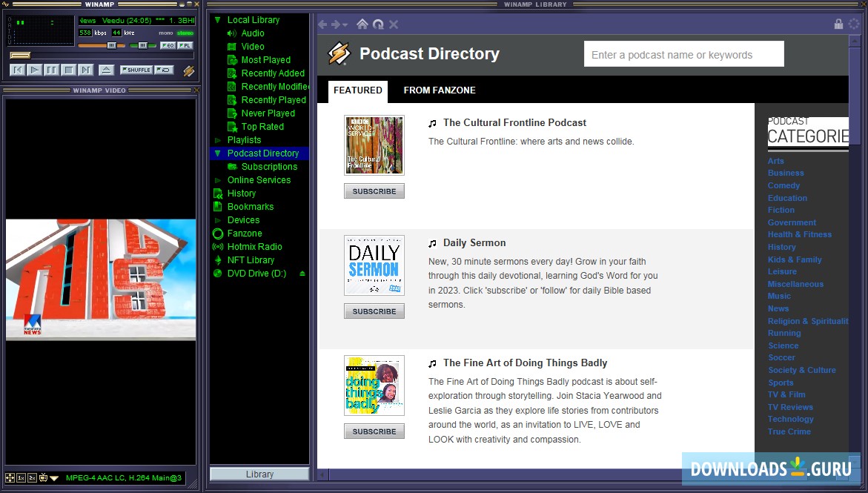Viewport: 868px width, 493px height.
Task: Go back in the library browser
Action: point(322,24)
